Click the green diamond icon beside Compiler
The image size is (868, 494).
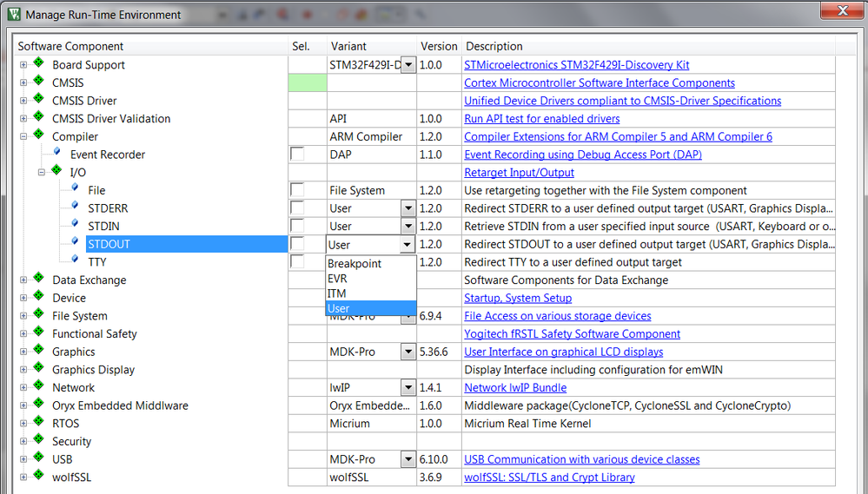pos(39,134)
